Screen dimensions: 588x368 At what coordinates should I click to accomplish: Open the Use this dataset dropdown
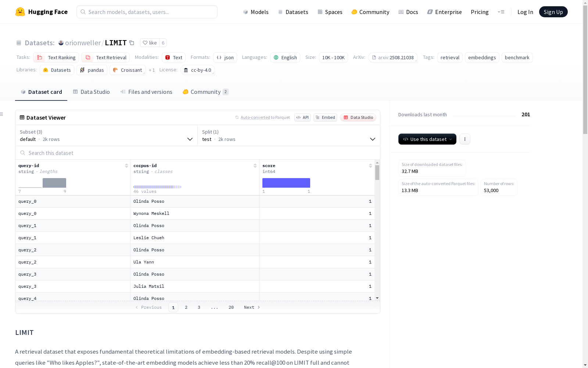[427, 139]
